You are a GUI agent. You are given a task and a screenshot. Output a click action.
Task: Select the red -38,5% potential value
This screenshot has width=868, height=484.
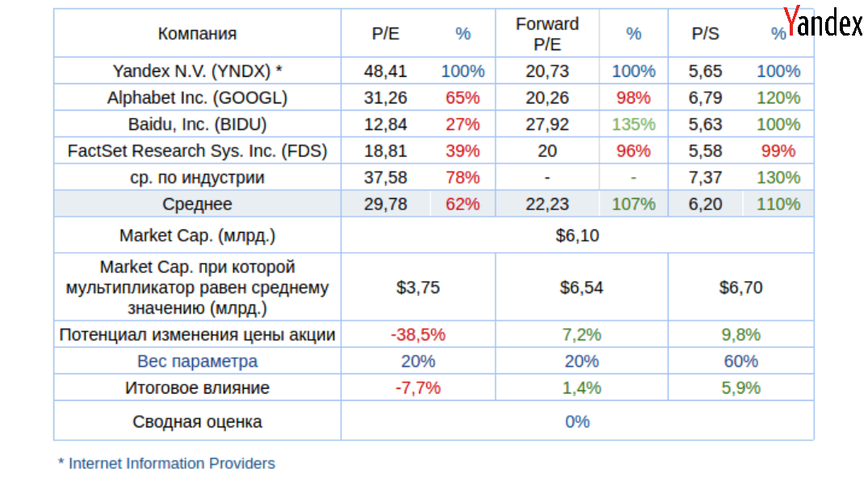418,335
